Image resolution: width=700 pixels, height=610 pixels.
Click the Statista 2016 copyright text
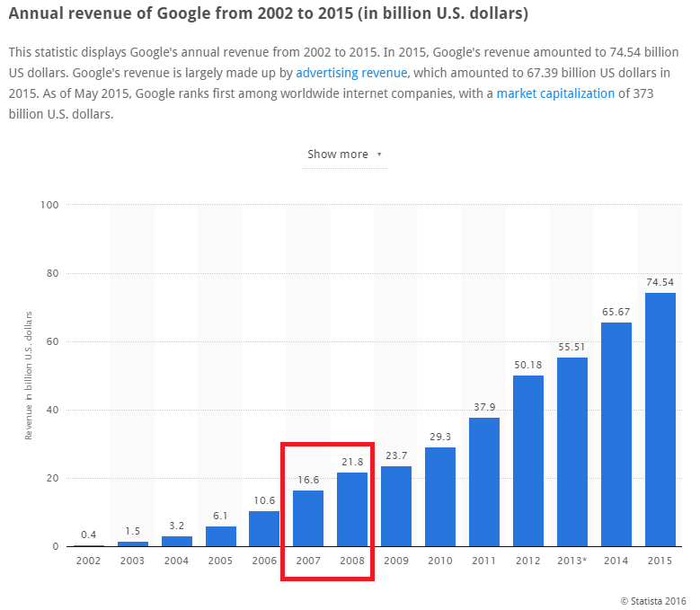pyautogui.click(x=653, y=601)
